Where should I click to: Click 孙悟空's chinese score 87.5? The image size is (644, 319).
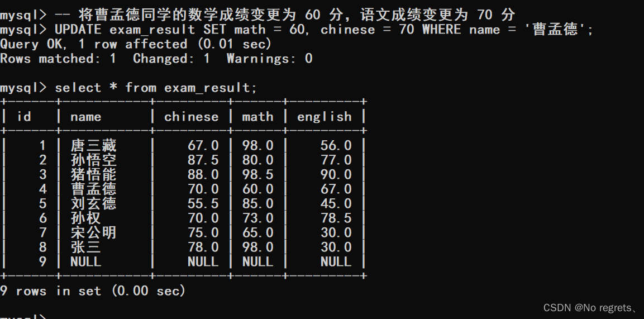point(203,160)
